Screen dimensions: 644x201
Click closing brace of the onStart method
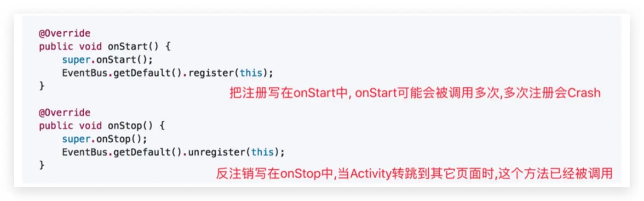(42, 86)
